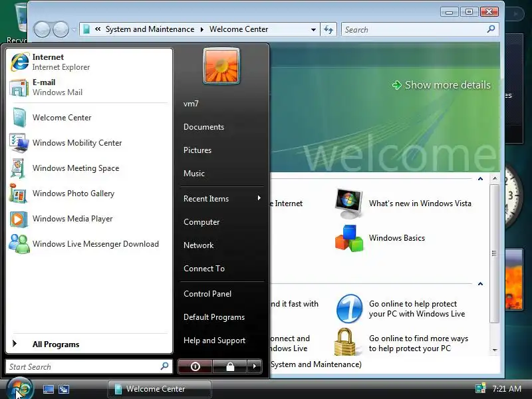Click the 7:21 AM clock

[x=507, y=388]
